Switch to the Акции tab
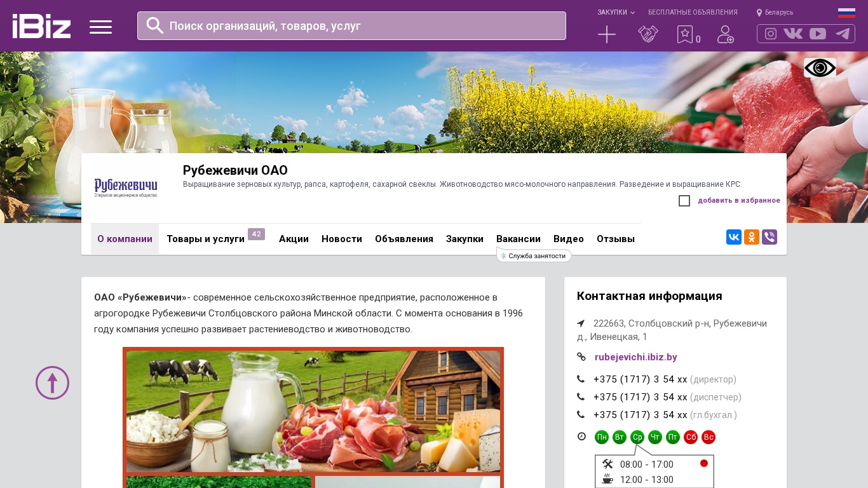The height and width of the screenshot is (488, 868). pyautogui.click(x=294, y=239)
